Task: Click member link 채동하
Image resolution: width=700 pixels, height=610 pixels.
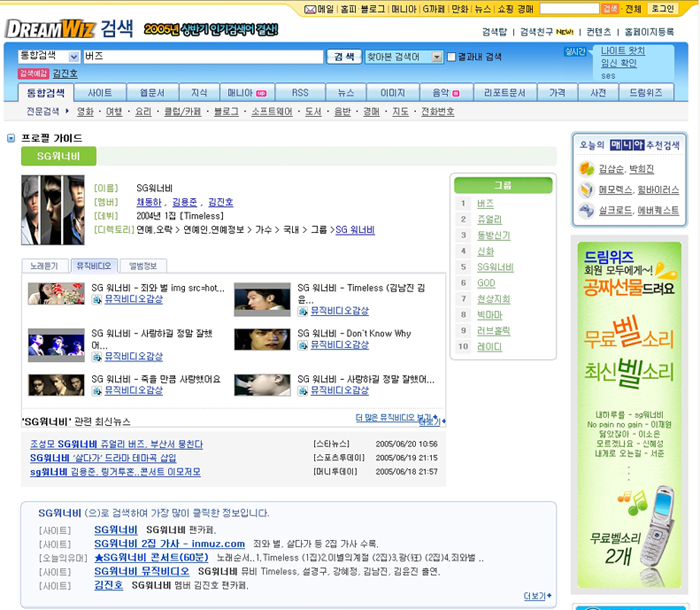Action: tap(149, 202)
